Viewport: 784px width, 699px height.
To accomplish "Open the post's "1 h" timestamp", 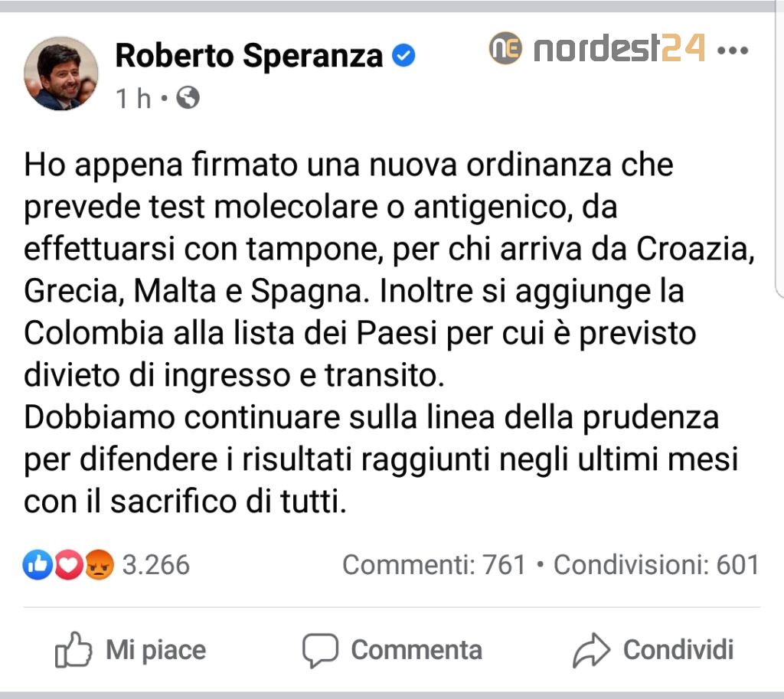I will coord(133,98).
